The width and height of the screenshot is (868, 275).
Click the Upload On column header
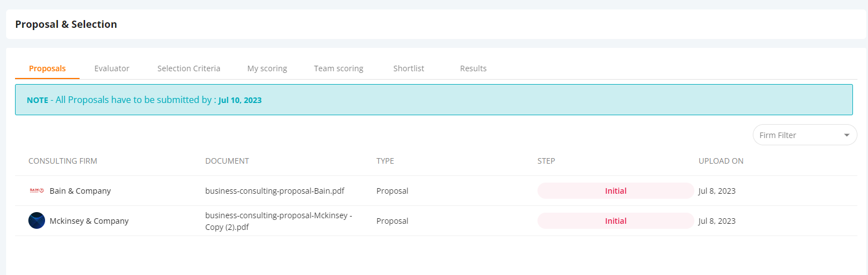(x=721, y=161)
